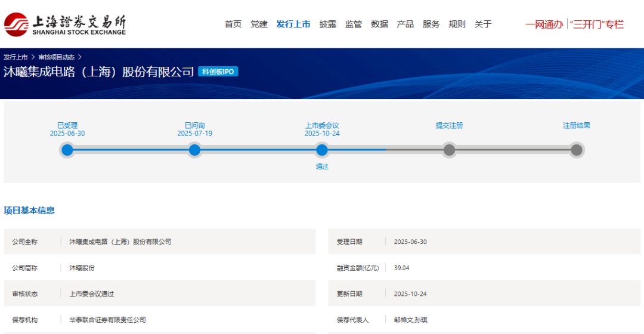644x334 pixels.
Task: Click the Shanghai Stock Exchange logo
Action: tap(65, 24)
